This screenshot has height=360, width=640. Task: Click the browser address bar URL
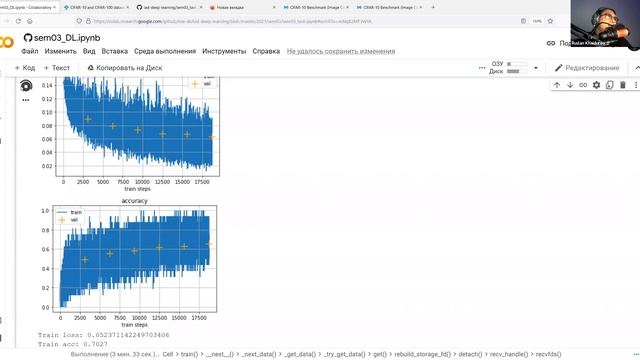tap(233, 21)
